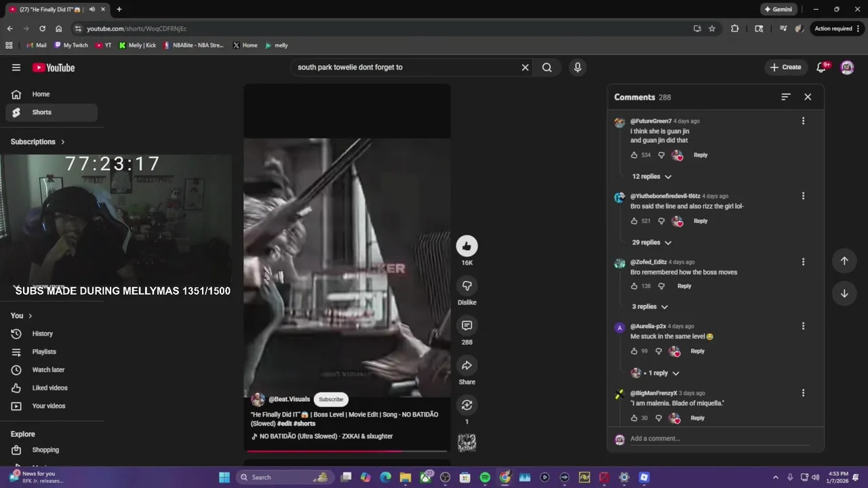868x488 pixels.
Task: Expand the 12 replies thread
Action: [x=652, y=176]
